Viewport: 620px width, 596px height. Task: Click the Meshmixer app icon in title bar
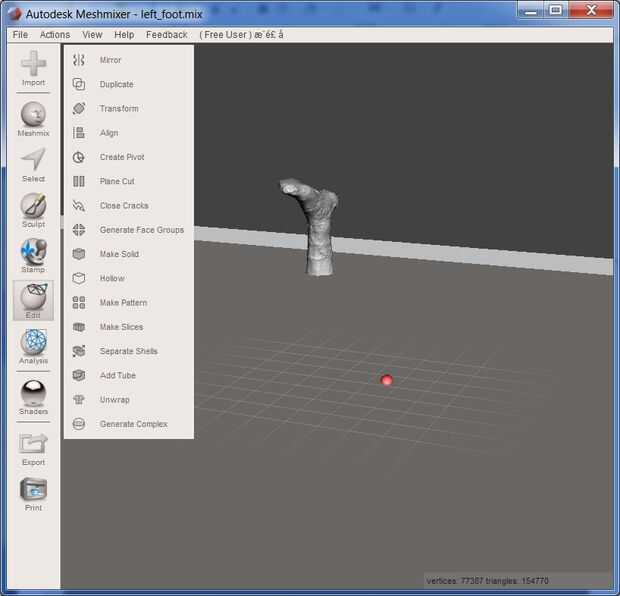[x=15, y=14]
